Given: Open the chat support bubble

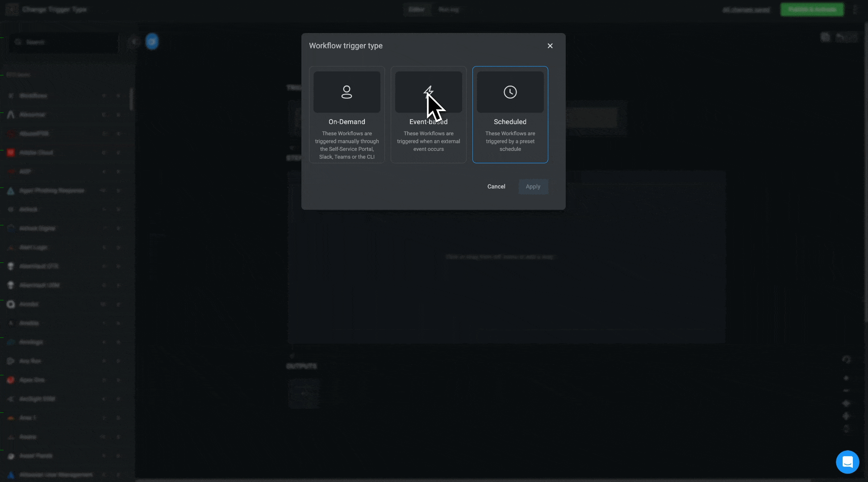Looking at the screenshot, I should point(847,462).
